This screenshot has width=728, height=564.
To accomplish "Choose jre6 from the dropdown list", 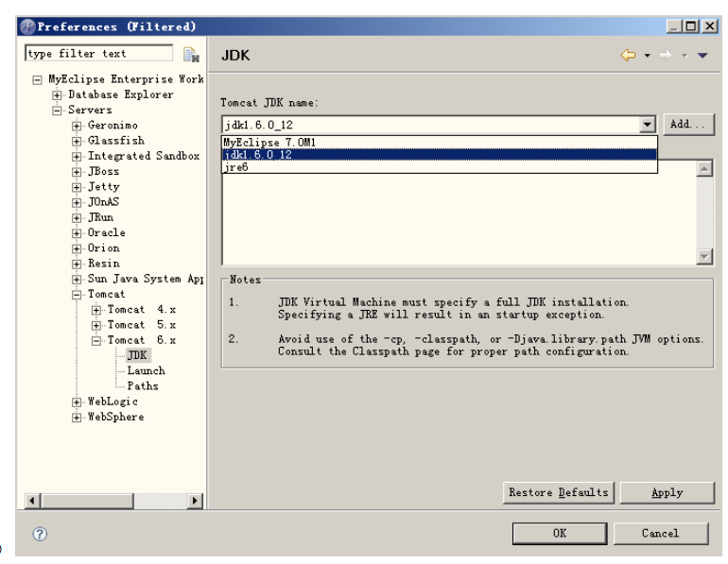I will (440, 167).
